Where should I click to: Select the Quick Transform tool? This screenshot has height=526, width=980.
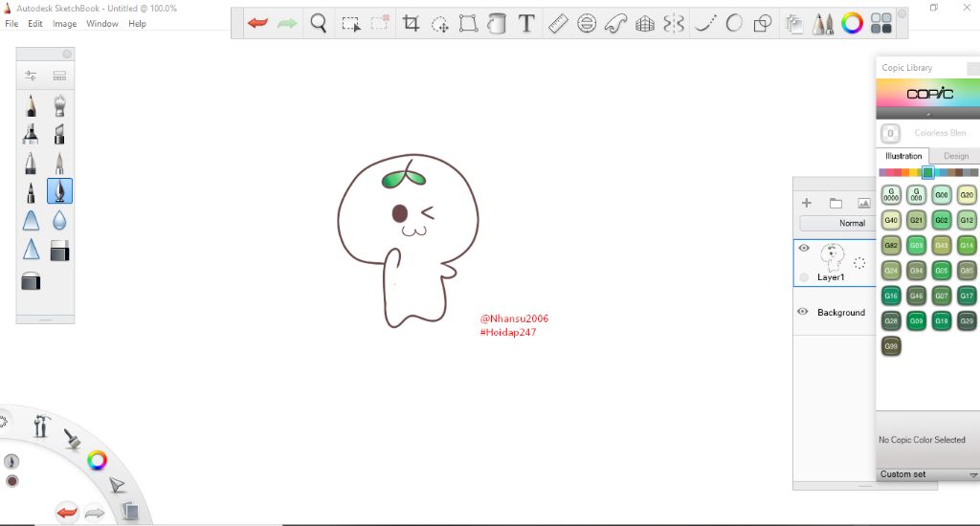[x=440, y=24]
